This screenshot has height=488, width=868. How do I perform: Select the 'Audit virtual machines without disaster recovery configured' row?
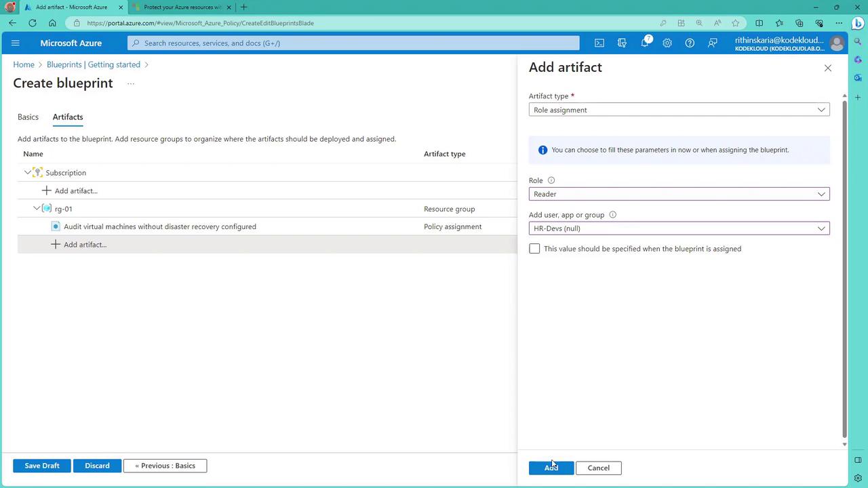267,226
